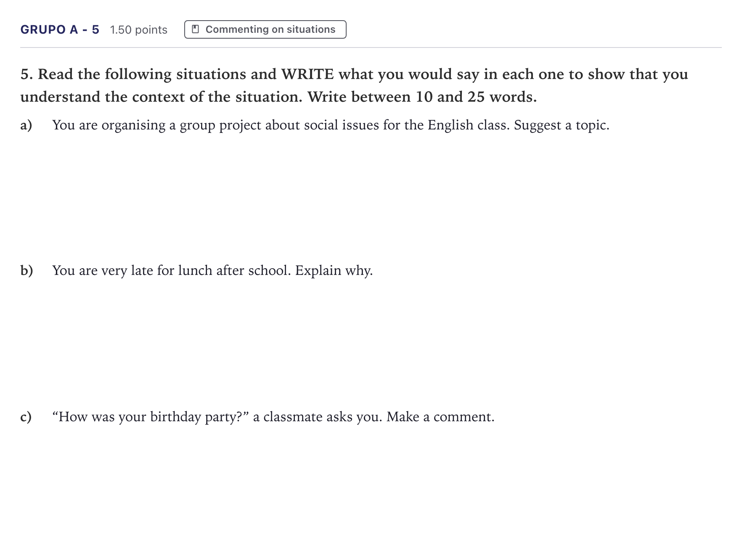Click the word WRITE in the instructions

click(x=307, y=74)
